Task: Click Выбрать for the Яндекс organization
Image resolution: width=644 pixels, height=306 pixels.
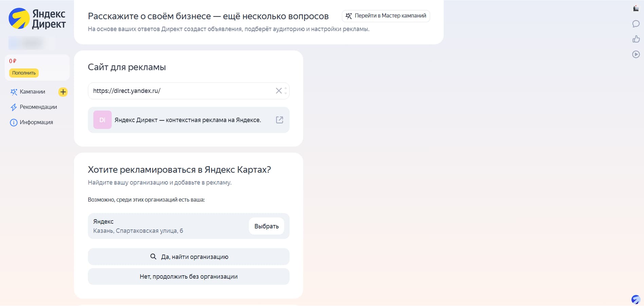Action: [x=266, y=226]
